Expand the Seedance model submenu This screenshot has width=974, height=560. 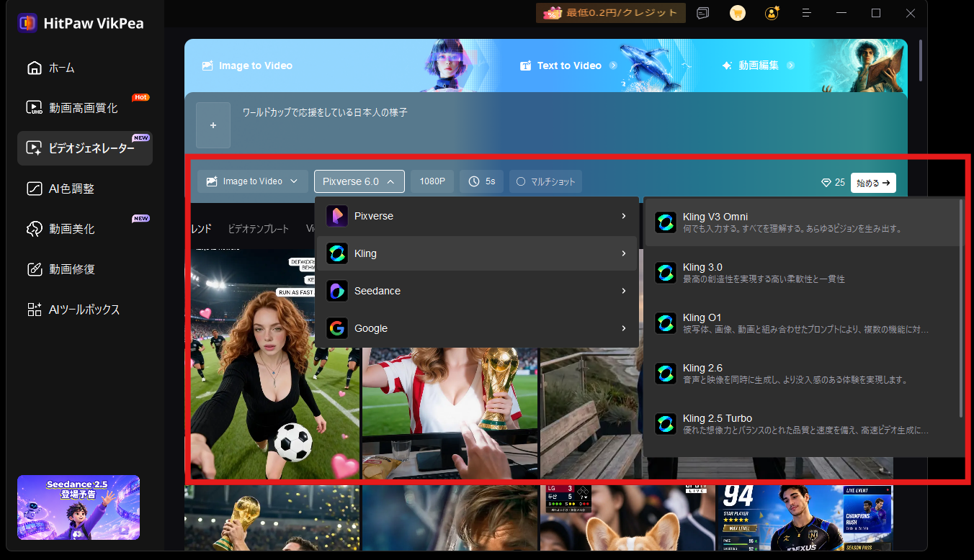tap(477, 291)
